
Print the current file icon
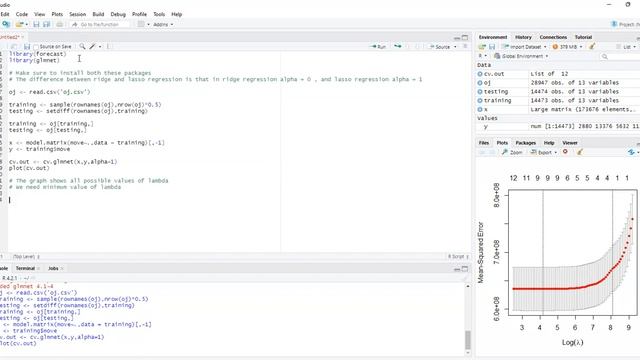[60, 24]
